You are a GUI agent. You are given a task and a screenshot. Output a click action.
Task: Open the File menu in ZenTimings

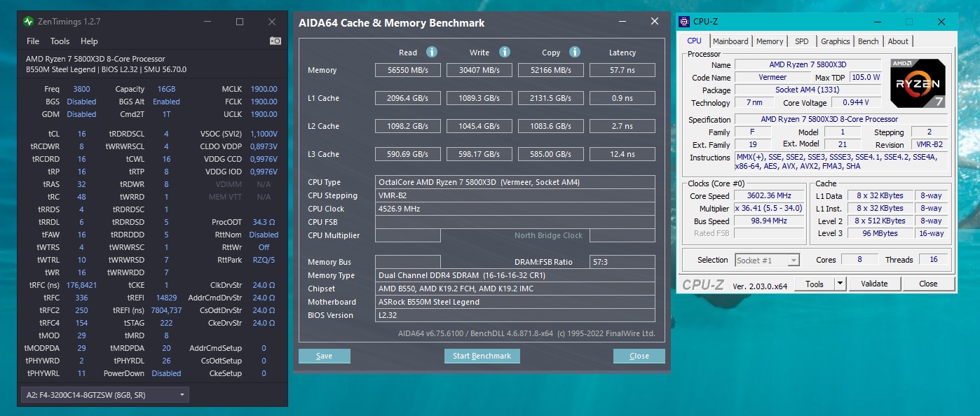pyautogui.click(x=33, y=41)
